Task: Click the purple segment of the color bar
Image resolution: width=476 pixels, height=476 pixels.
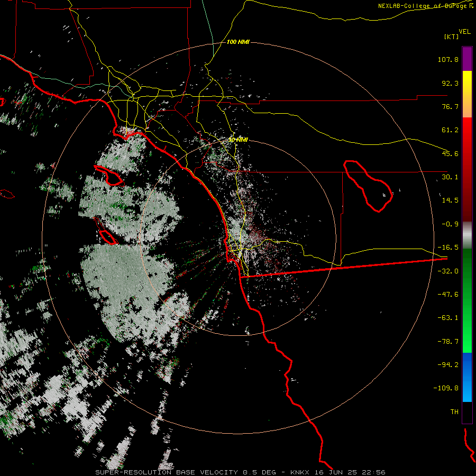Action: click(467, 59)
